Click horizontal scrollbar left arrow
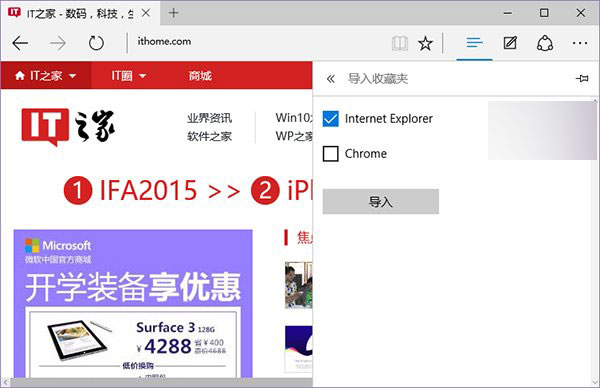Screen dimensions: 600x388 pyautogui.click(x=5, y=383)
